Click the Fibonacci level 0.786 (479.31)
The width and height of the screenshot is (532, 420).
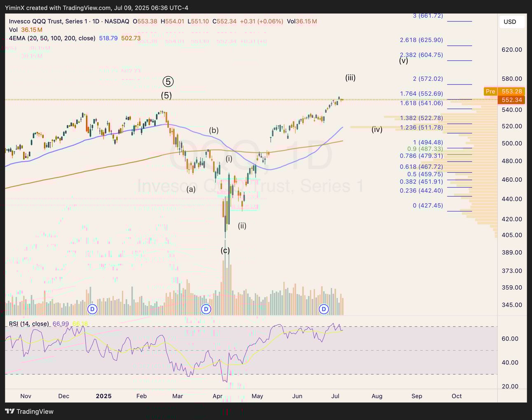(x=421, y=155)
